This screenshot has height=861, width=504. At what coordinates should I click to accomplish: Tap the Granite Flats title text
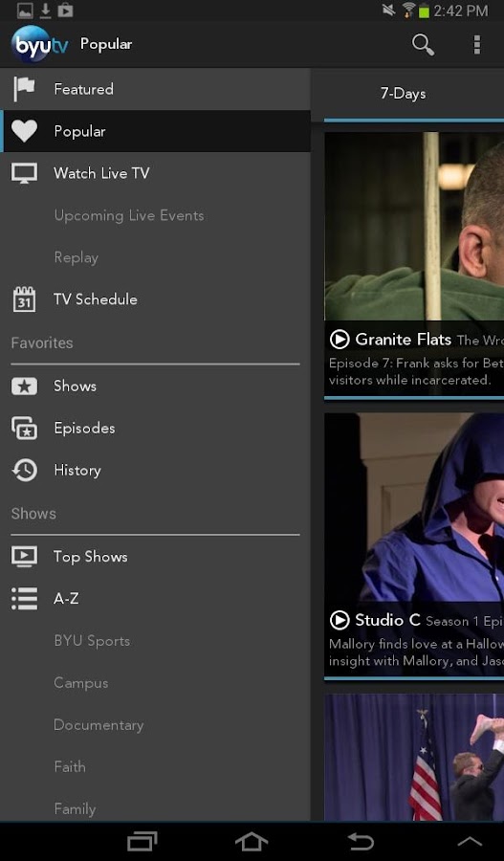[x=403, y=340]
